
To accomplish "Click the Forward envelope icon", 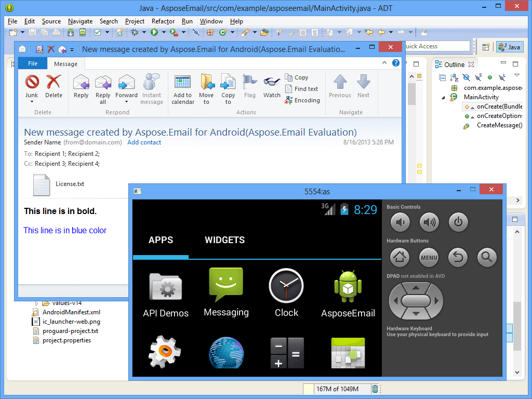I will coord(126,82).
